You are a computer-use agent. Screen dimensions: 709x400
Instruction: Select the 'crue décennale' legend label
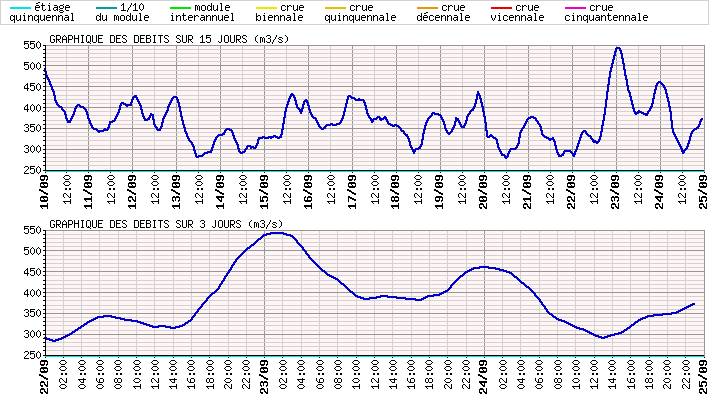point(443,13)
